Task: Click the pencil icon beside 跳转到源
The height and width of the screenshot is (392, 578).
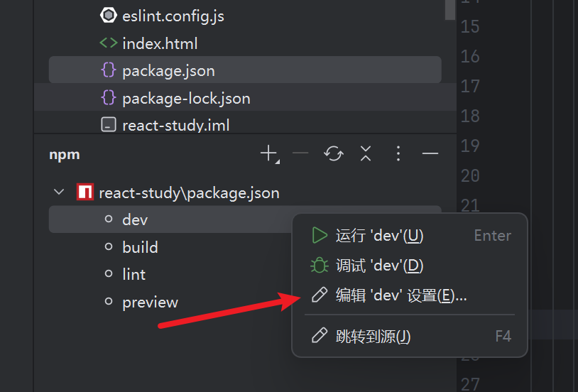Action: point(320,336)
